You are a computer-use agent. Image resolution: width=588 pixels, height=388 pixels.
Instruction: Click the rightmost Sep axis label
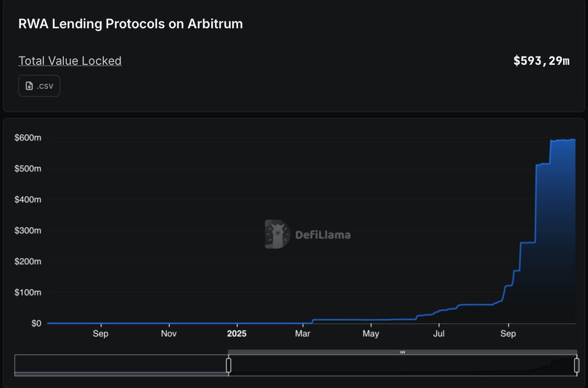[508, 334]
